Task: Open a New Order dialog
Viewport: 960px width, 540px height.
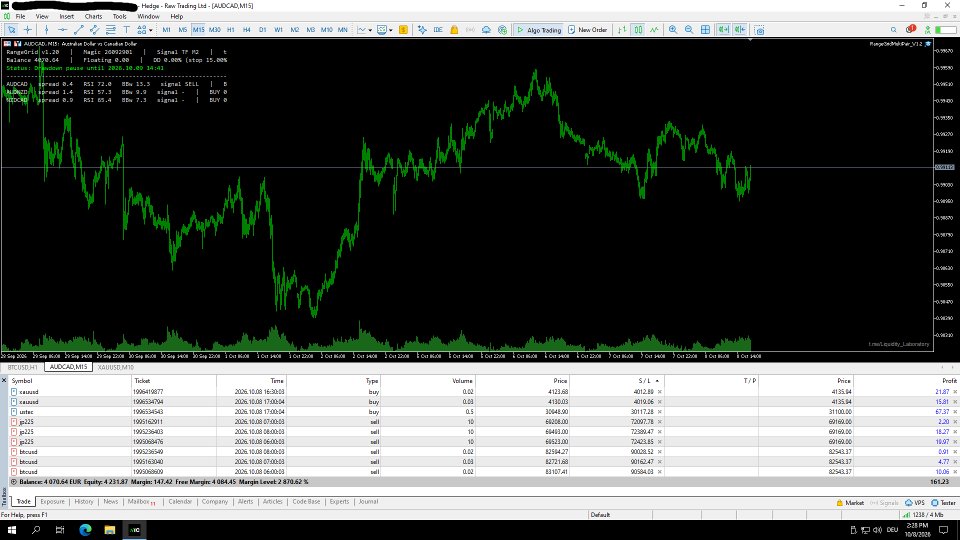Action: 587,29
